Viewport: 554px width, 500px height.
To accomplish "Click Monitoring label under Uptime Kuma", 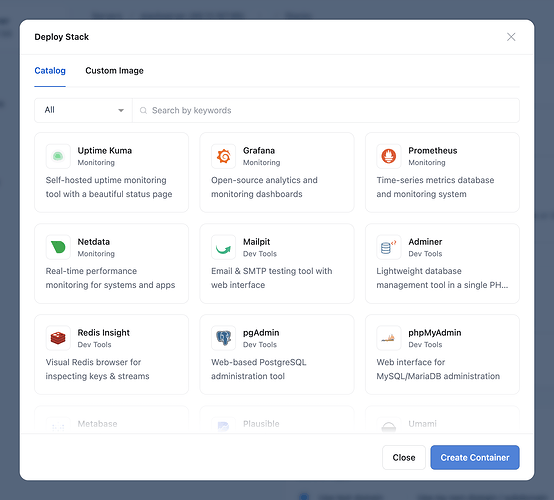I will click(96, 163).
